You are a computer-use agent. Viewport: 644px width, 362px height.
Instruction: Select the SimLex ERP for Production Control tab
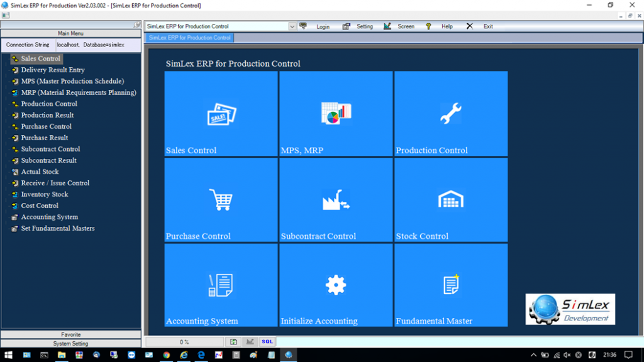click(189, 37)
